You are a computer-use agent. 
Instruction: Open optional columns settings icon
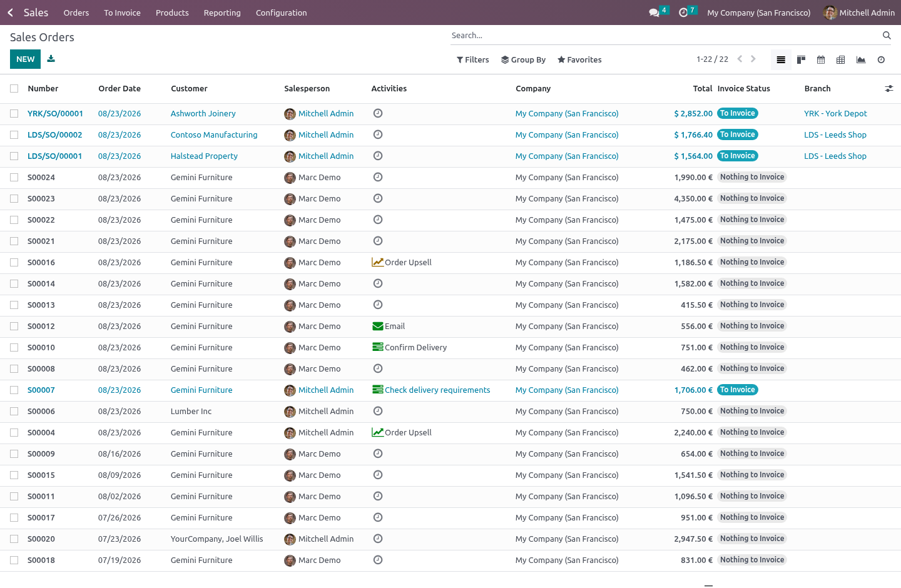click(x=888, y=89)
